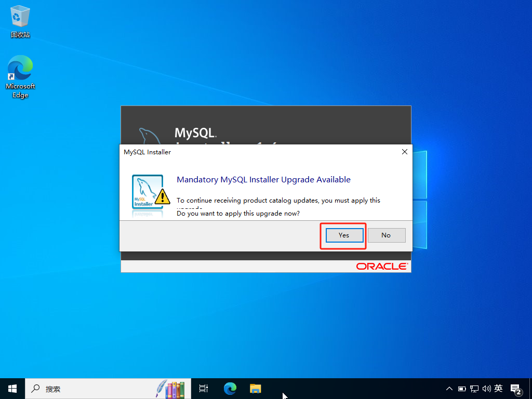Viewport: 532px width, 399px height.
Task: Show hidden system tray icons
Action: click(449, 389)
